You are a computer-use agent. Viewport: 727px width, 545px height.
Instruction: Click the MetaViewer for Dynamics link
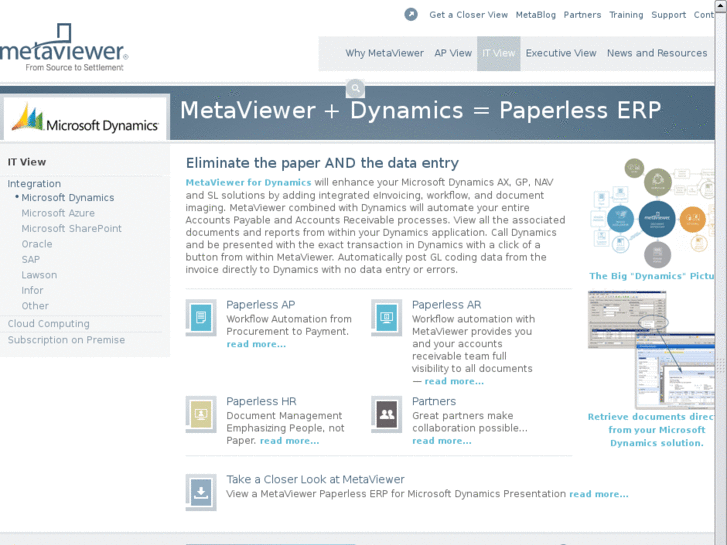[x=248, y=182]
